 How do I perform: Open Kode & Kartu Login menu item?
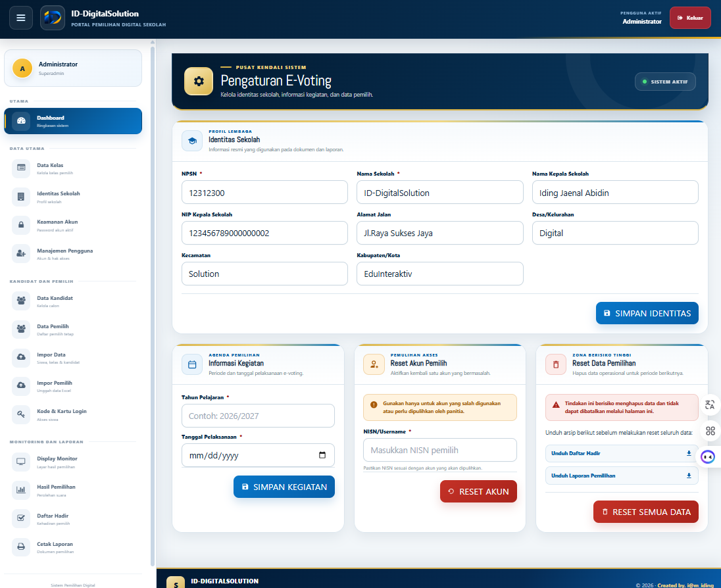73,414
